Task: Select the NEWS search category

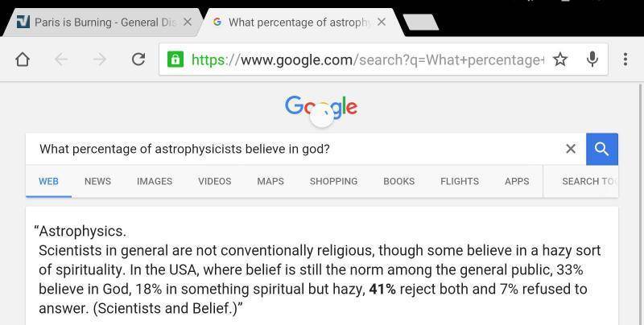Action: tap(97, 181)
